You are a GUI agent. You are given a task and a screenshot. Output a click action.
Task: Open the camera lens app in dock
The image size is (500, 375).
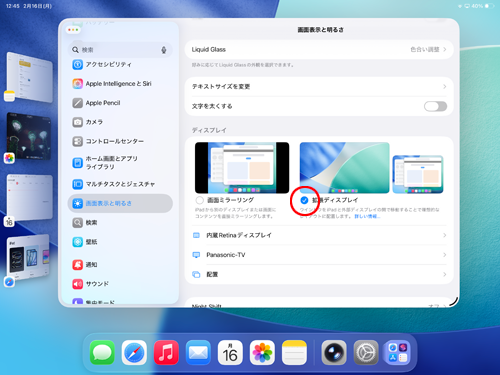coord(334,352)
